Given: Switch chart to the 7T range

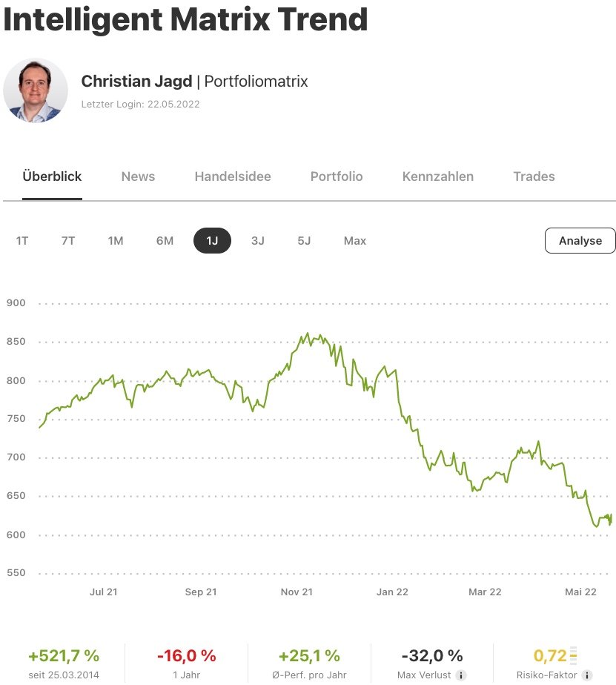Looking at the screenshot, I should [68, 240].
